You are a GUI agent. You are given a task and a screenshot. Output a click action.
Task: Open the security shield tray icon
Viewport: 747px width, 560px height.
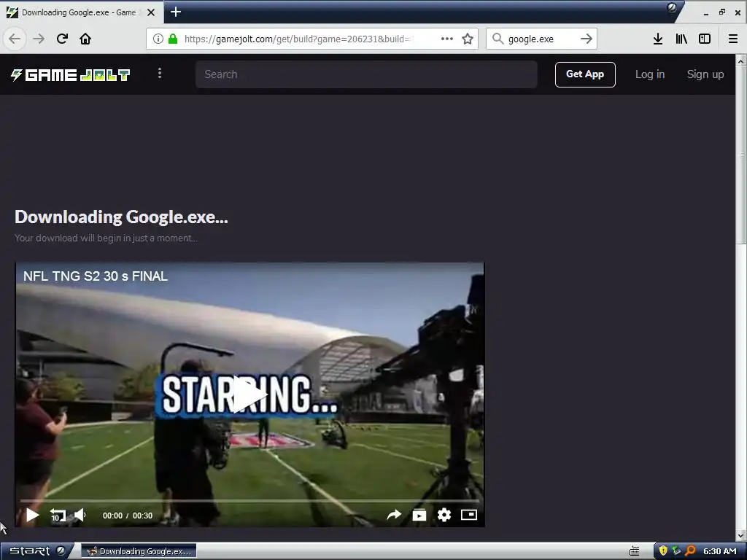[663, 551]
